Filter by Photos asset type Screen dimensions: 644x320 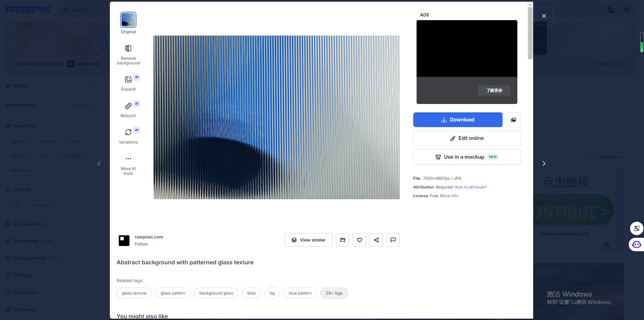click(48, 142)
